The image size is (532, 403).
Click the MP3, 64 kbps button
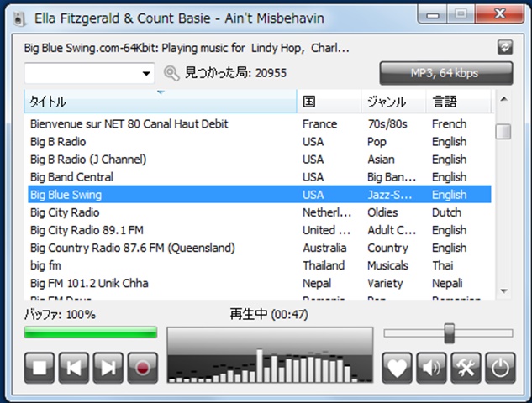click(x=446, y=73)
